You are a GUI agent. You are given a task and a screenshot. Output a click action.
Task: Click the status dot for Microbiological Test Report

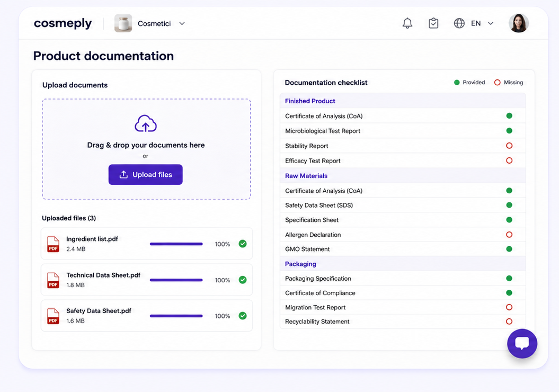(509, 131)
